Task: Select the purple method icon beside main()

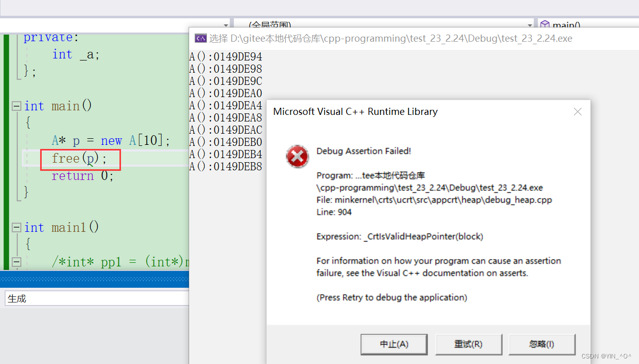Action: pyautogui.click(x=545, y=24)
